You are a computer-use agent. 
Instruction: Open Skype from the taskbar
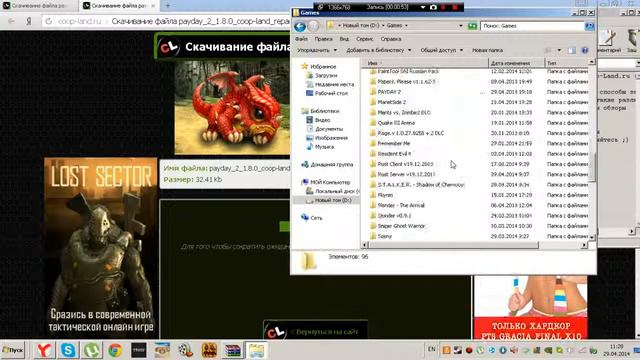point(68,350)
